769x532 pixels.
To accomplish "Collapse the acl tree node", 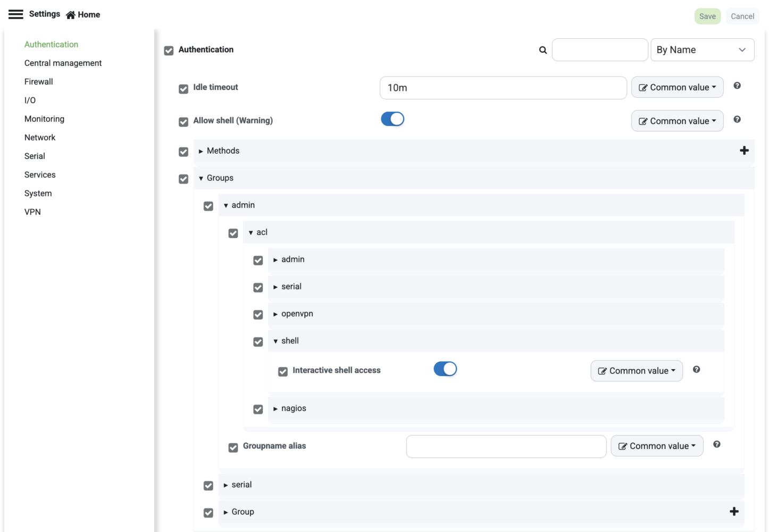I will coord(251,232).
